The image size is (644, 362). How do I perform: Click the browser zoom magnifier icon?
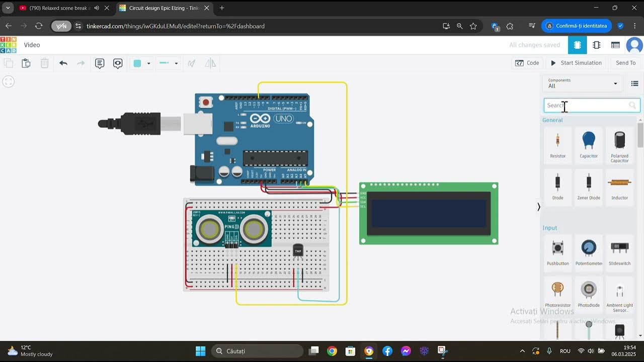pyautogui.click(x=459, y=26)
